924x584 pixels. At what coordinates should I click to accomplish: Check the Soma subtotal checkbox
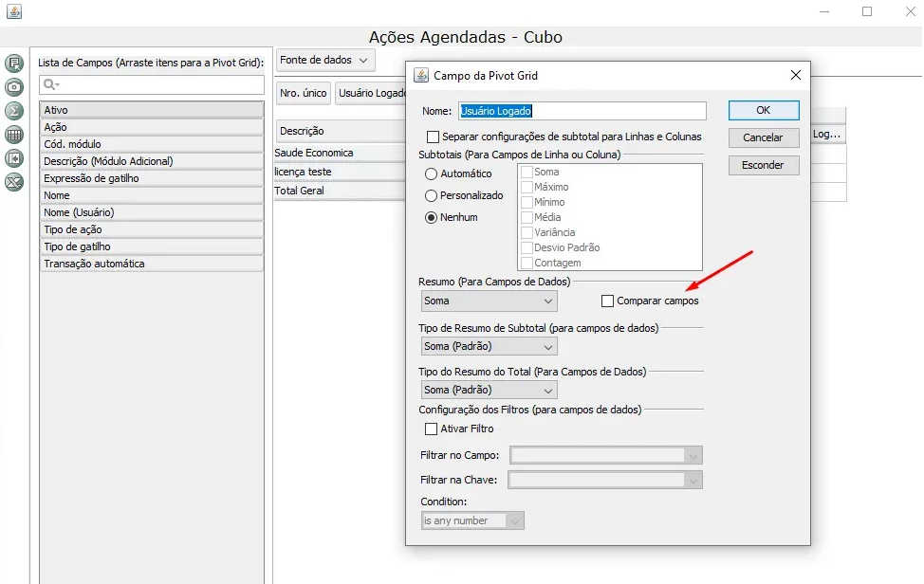pyautogui.click(x=527, y=172)
